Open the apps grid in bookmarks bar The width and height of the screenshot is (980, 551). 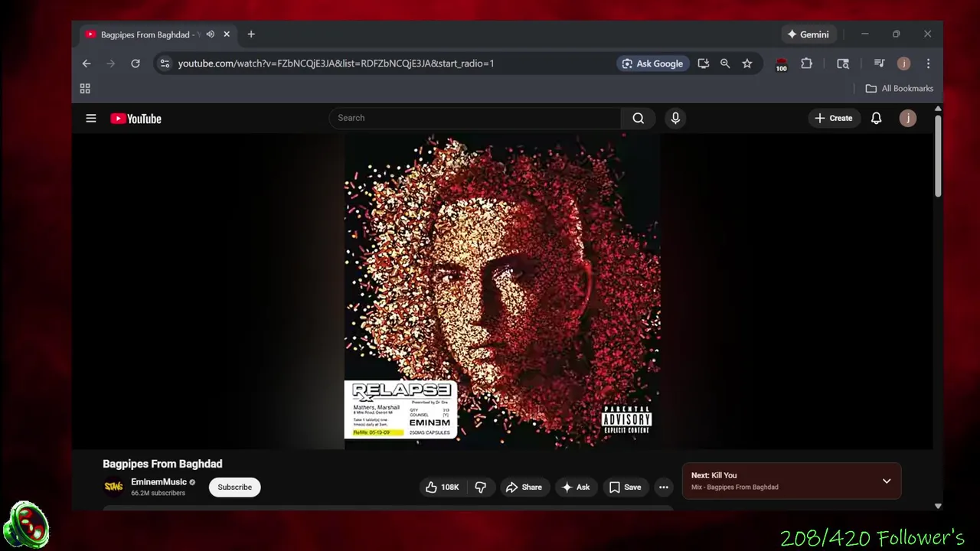pos(85,89)
